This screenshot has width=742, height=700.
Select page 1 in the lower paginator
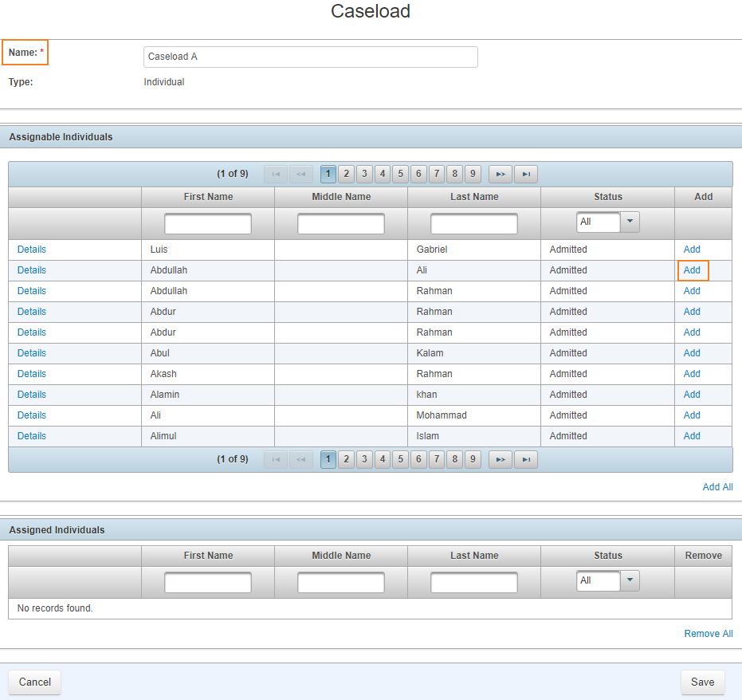pos(328,459)
